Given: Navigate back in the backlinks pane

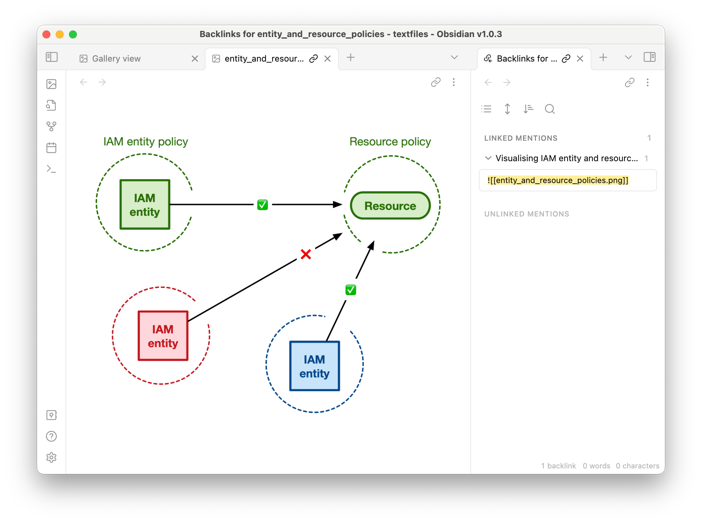Looking at the screenshot, I should 488,82.
